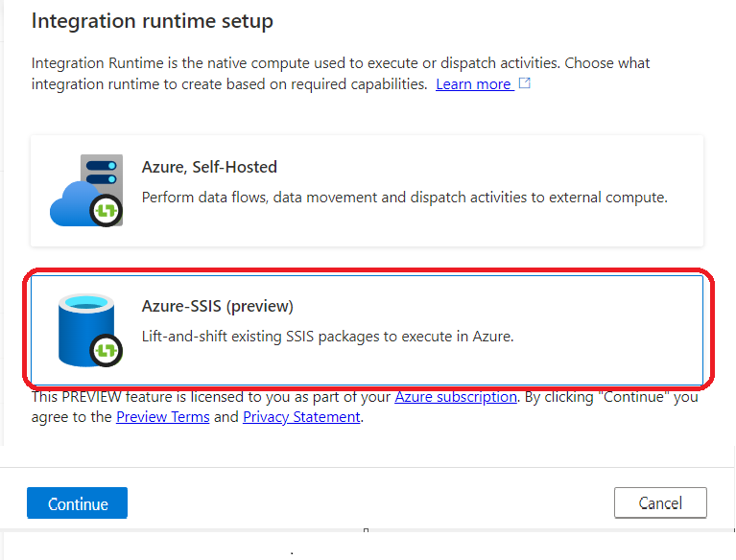
Task: Click the Integration Runtime introduction paragraph
Action: click(x=341, y=73)
